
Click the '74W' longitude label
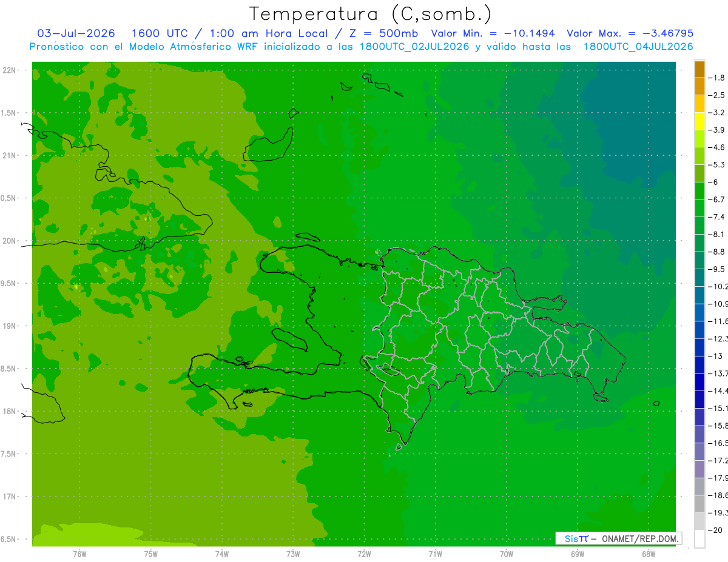[222, 554]
